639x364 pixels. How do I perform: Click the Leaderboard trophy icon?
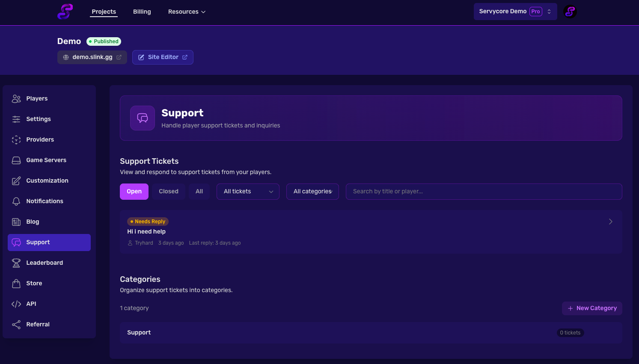click(16, 263)
